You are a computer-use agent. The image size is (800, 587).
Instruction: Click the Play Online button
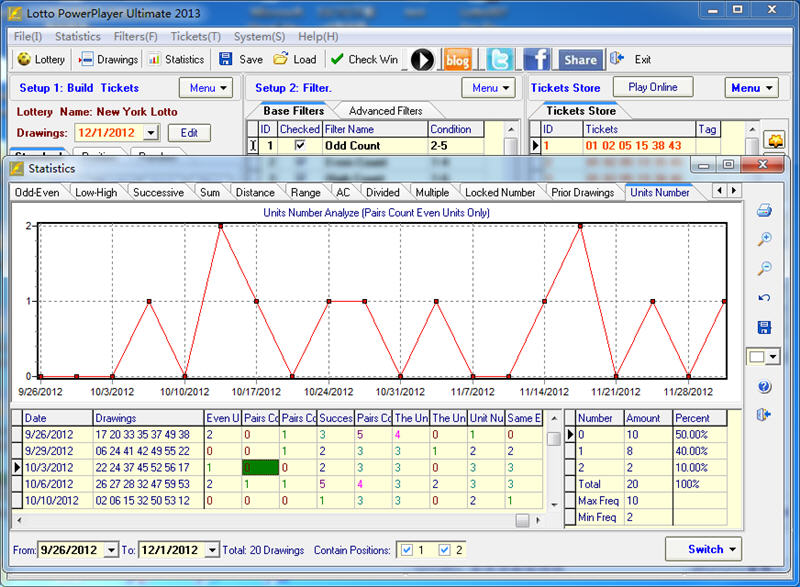tap(653, 87)
